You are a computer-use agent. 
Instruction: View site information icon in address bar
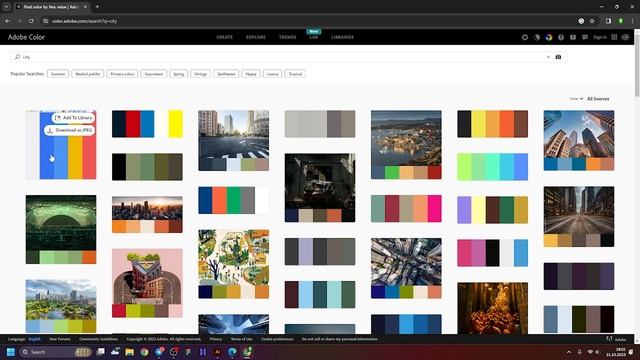45,21
